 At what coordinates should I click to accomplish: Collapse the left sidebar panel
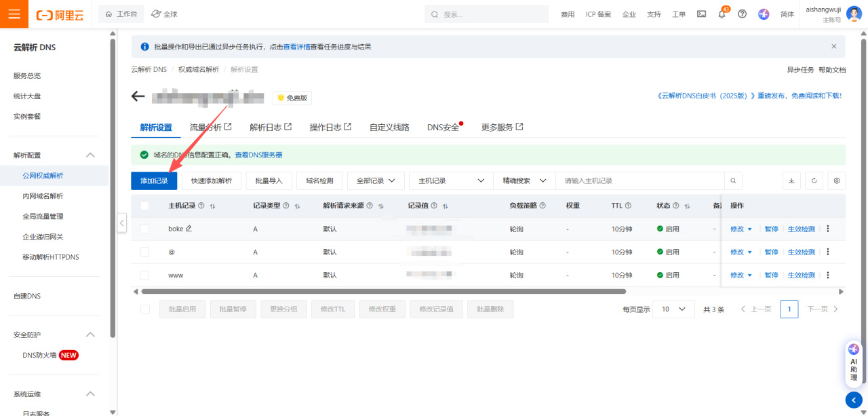pos(122,222)
